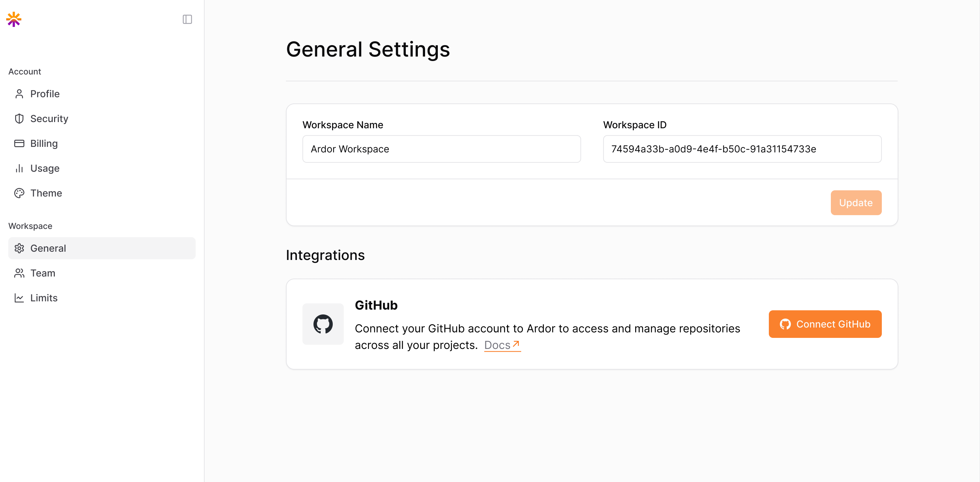The height and width of the screenshot is (482, 980).
Task: Click the Profile person icon
Action: point(19,94)
